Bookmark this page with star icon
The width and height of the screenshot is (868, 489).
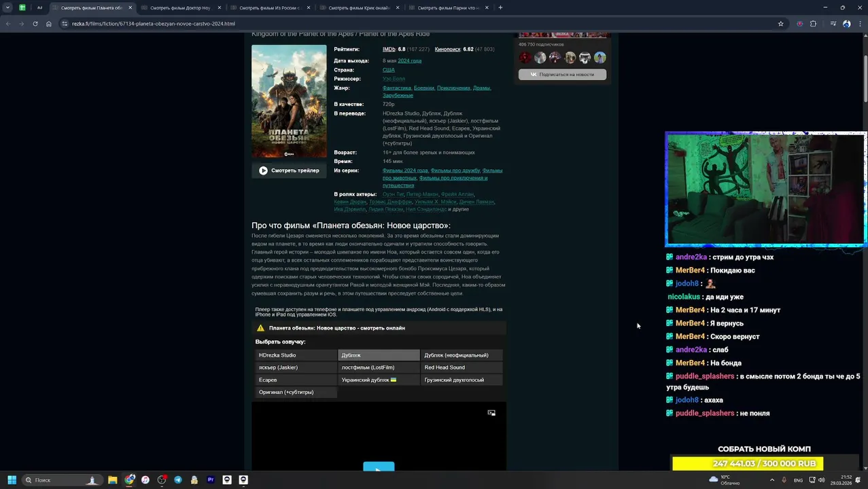pos(781,24)
